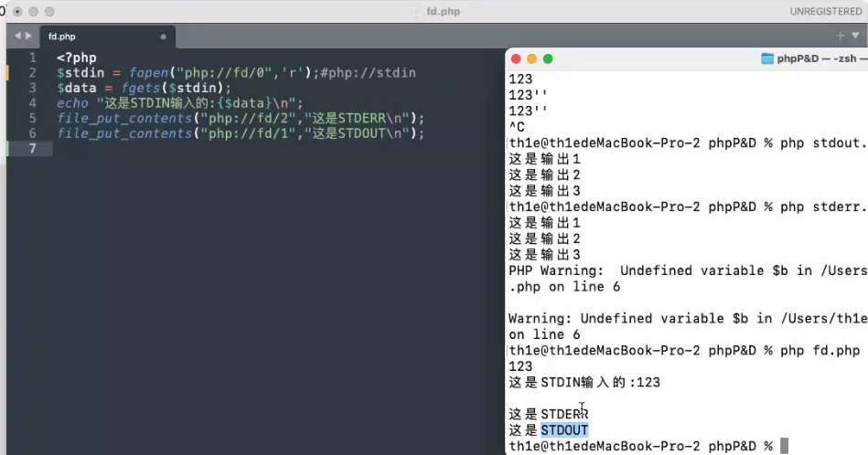Click the "php://fd/2" string
The image size is (868, 455).
tap(249, 118)
